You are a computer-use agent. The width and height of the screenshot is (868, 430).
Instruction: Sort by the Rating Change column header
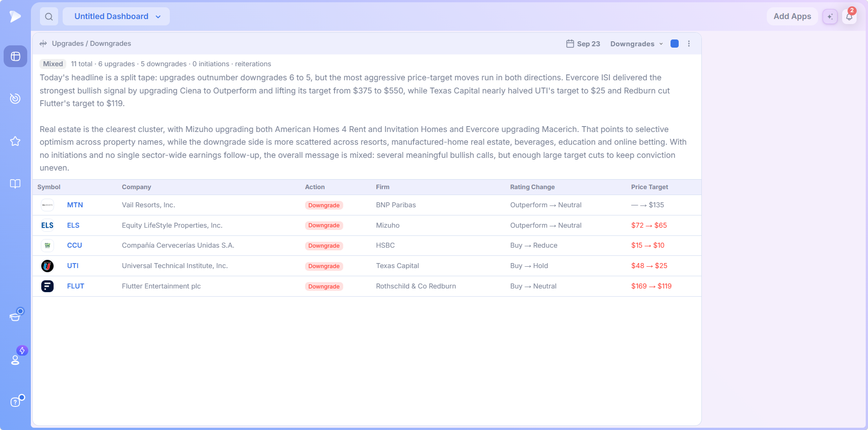[532, 187]
